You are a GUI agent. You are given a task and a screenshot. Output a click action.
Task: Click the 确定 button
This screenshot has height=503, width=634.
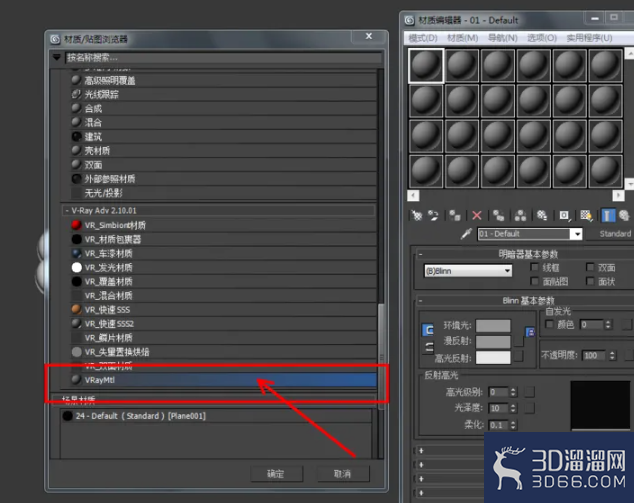click(276, 473)
